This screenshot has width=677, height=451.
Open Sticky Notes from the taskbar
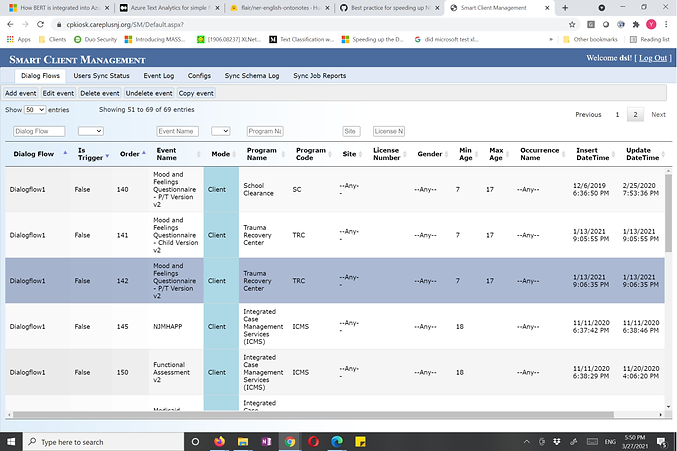pos(359,441)
